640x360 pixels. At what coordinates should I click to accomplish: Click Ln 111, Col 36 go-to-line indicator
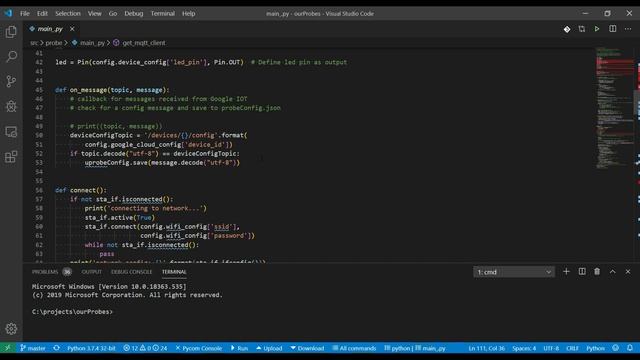coord(487,348)
